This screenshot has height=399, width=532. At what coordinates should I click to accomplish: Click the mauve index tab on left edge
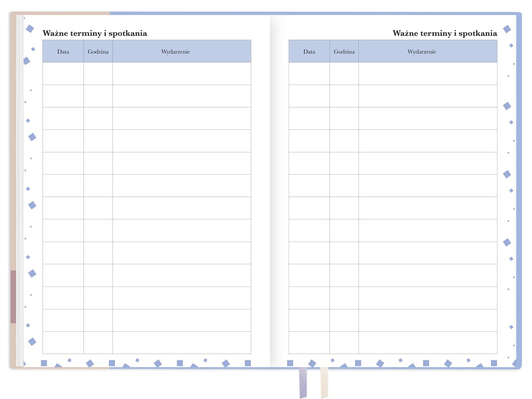(13, 296)
